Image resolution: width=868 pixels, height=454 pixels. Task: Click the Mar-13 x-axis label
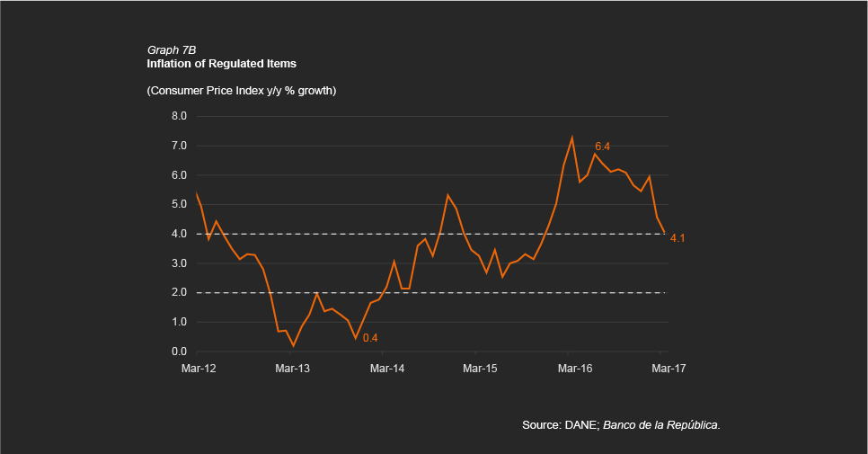[292, 369]
